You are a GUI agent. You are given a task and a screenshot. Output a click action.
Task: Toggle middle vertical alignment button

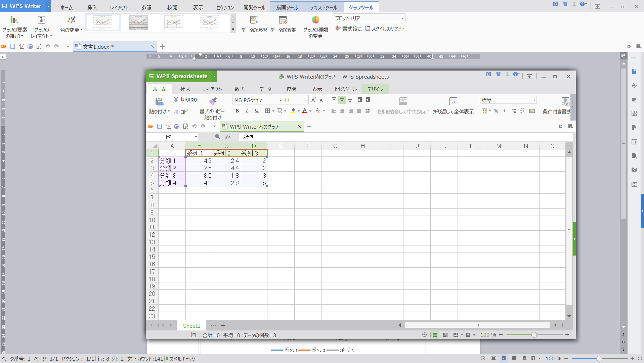342,100
